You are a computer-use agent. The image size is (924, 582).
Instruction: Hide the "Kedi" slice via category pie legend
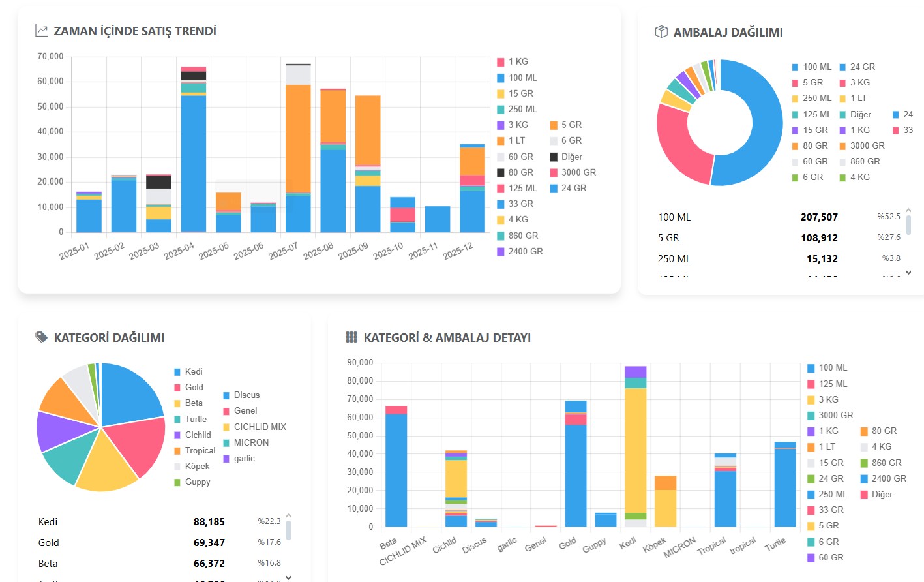(x=194, y=371)
